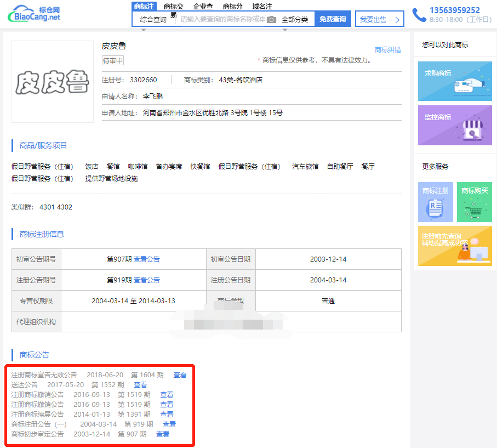Open the 全部分类 category dropdown
This screenshot has height=448, width=497.
(x=295, y=19)
